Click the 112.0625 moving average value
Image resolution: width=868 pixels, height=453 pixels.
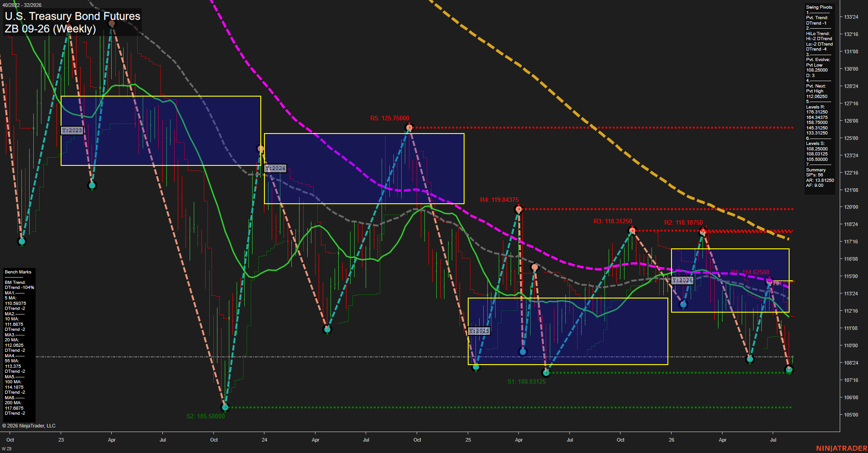(x=14, y=345)
